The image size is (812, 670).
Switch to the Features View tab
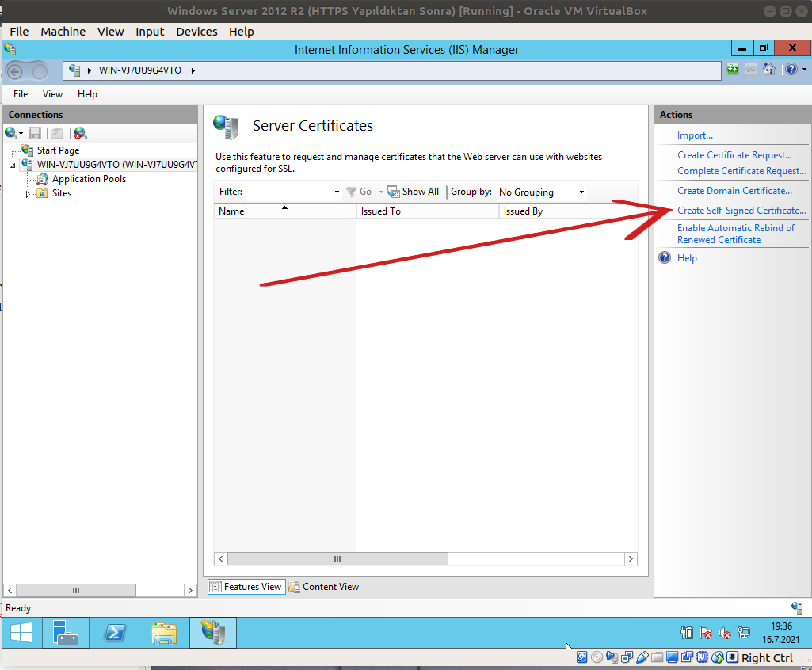(x=246, y=587)
